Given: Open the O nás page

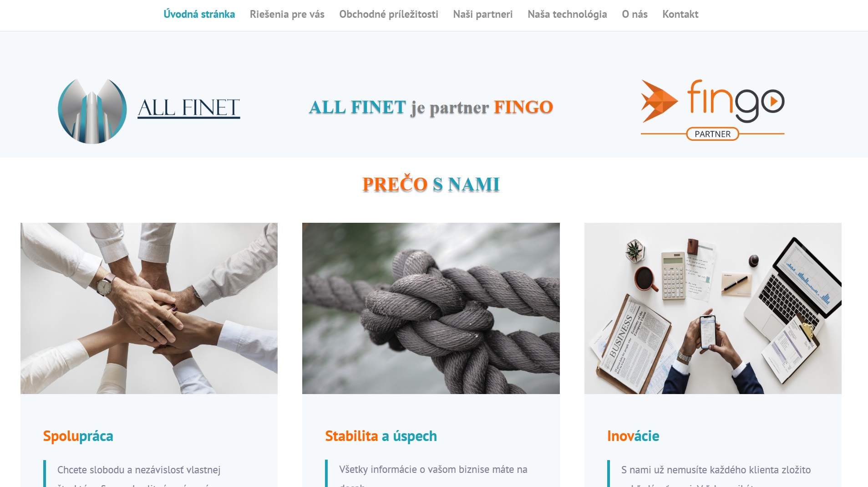Looking at the screenshot, I should click(x=635, y=14).
